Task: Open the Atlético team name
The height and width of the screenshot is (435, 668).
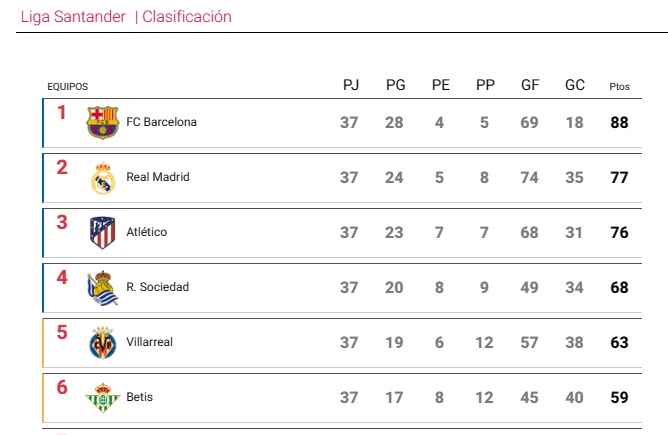Action: pyautogui.click(x=147, y=232)
